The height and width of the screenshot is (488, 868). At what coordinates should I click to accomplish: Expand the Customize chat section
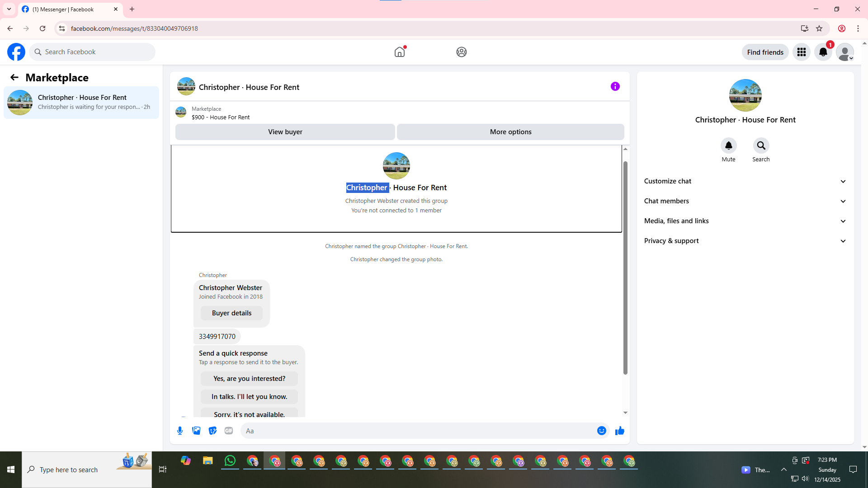745,181
